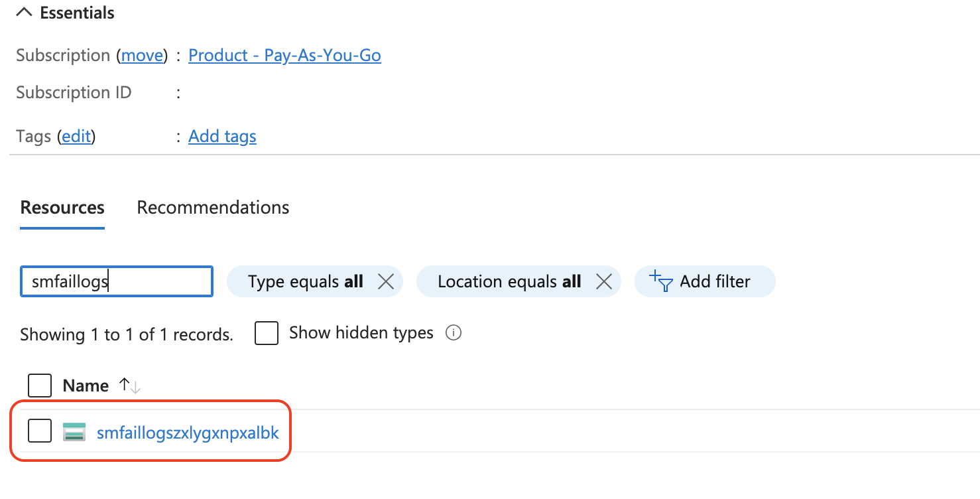Sort by Name using the arrows icon
The image size is (980, 499).
coord(129,386)
